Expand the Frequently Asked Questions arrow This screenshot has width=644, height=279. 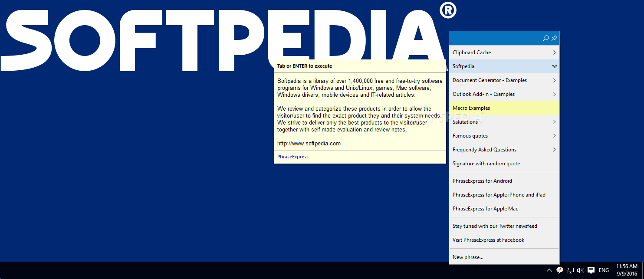pos(554,150)
